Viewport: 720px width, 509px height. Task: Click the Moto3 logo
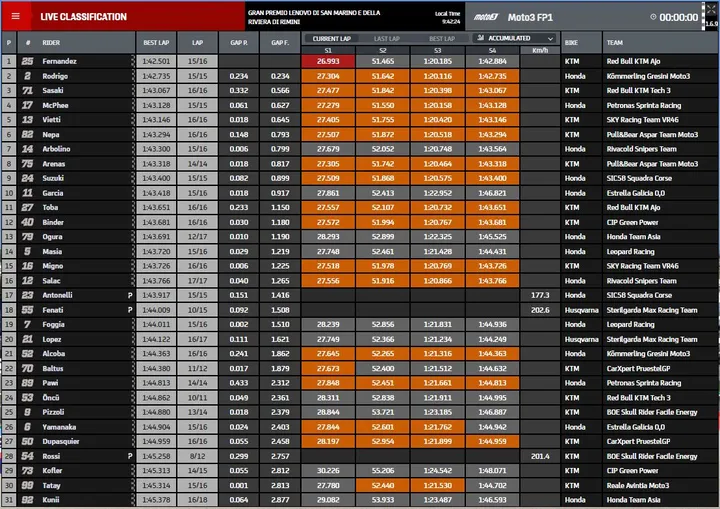(x=486, y=17)
